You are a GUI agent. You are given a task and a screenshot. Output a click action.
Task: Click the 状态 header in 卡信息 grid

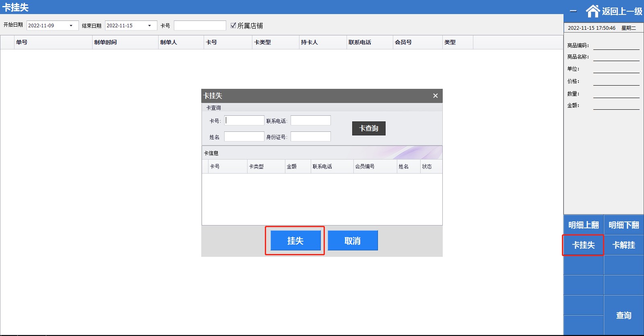[x=431, y=166]
